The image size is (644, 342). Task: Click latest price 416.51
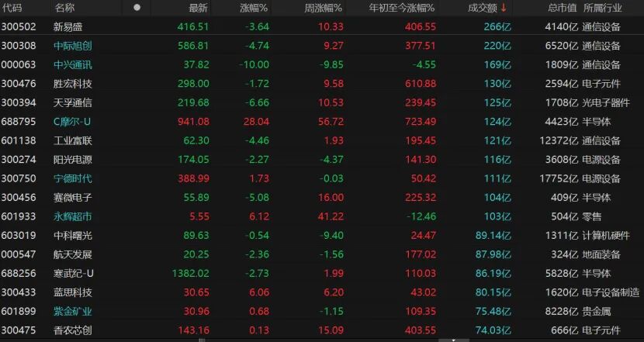tap(193, 26)
